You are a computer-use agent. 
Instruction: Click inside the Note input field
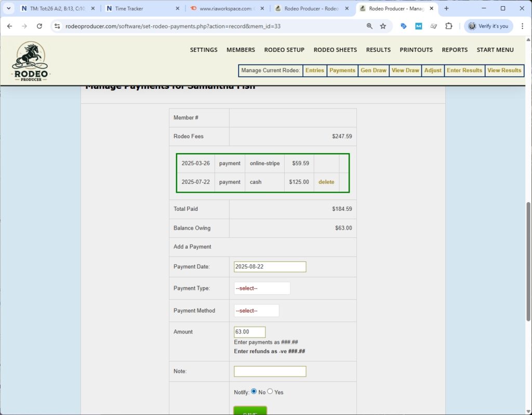tap(270, 371)
